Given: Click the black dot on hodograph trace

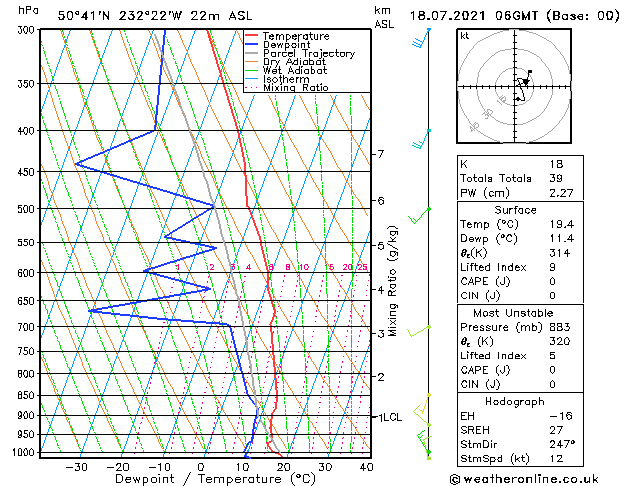Looking at the screenshot, I should click(518, 99).
